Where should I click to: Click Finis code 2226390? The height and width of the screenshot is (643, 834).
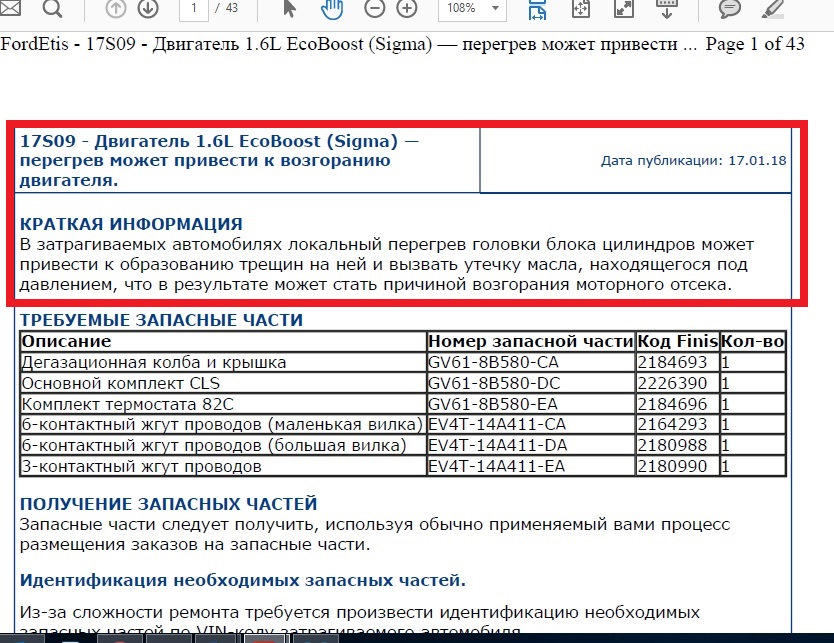coord(672,383)
